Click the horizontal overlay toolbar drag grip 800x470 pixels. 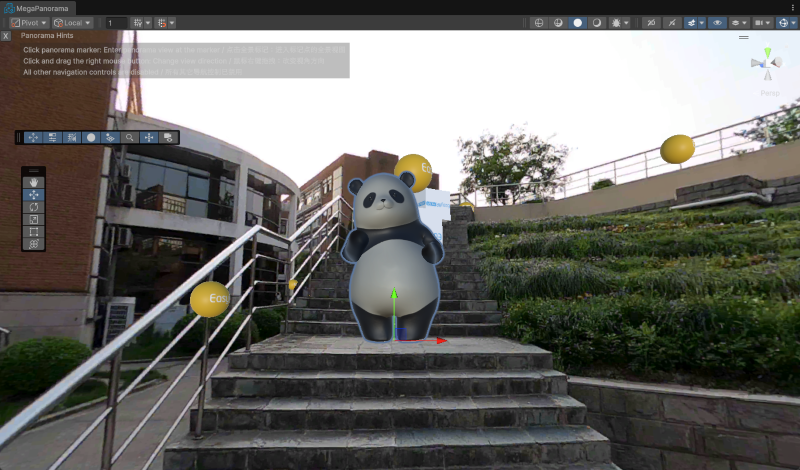[19, 137]
